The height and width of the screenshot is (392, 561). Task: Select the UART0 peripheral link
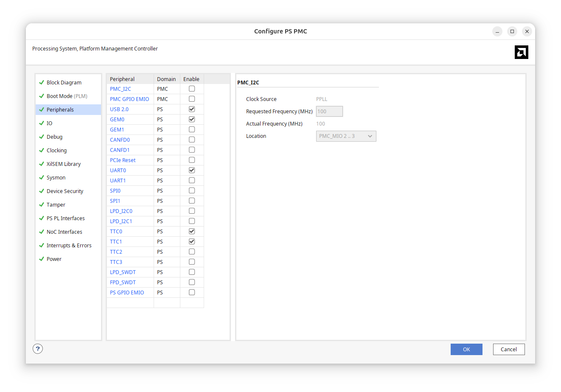(118, 170)
